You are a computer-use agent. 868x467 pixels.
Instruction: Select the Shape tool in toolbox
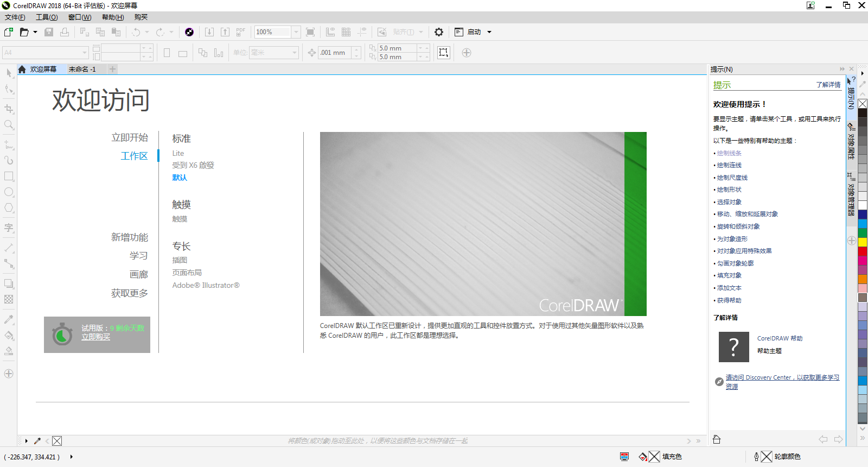pyautogui.click(x=9, y=89)
